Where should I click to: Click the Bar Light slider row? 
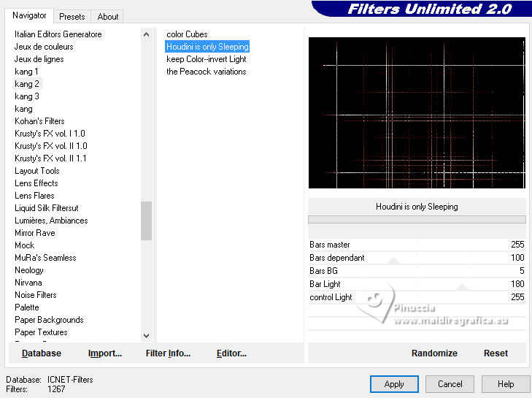417,284
